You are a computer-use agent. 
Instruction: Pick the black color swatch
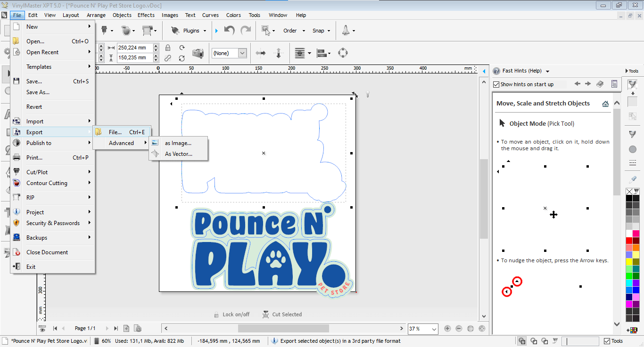(629, 198)
